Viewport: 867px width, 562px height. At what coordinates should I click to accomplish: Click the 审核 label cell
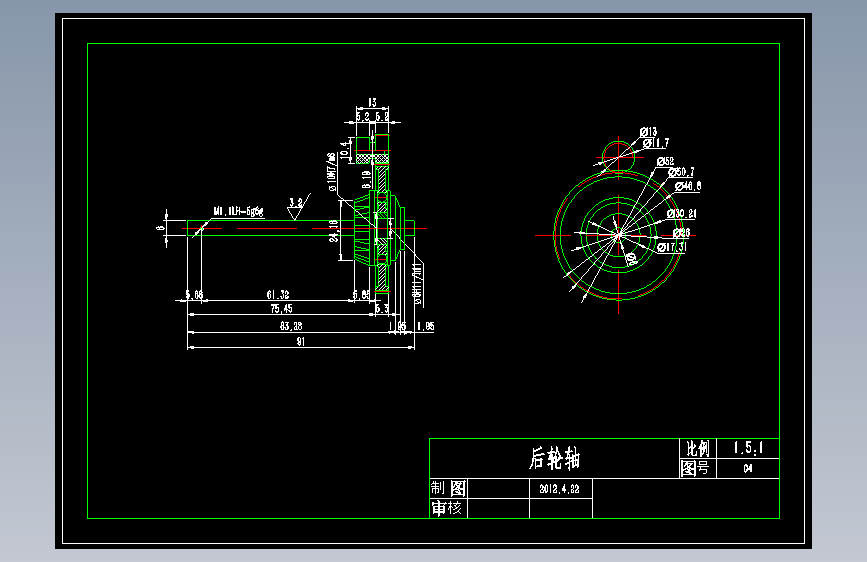pyautogui.click(x=447, y=508)
